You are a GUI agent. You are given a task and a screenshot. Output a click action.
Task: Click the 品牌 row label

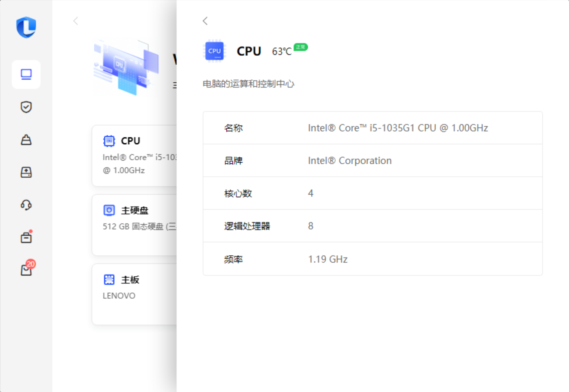[233, 161]
